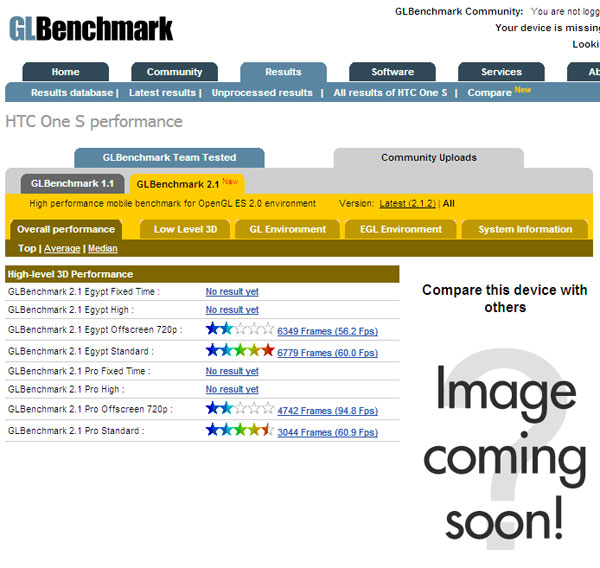The width and height of the screenshot is (600, 568).
Task: Switch to GLBenchmark Team Tested tab
Action: pyautogui.click(x=169, y=158)
